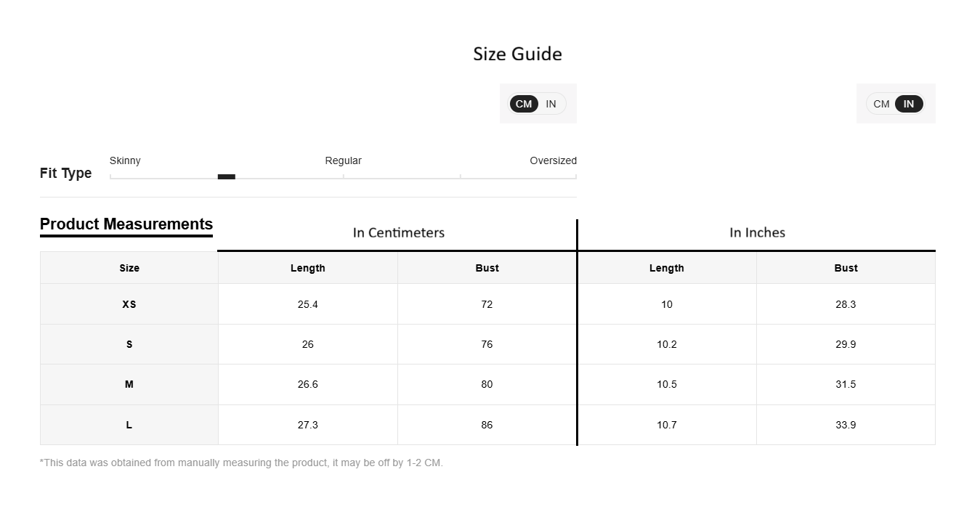Screen dimensions: 980x509
Task: Select CM on the right unit toggle
Action: (881, 104)
